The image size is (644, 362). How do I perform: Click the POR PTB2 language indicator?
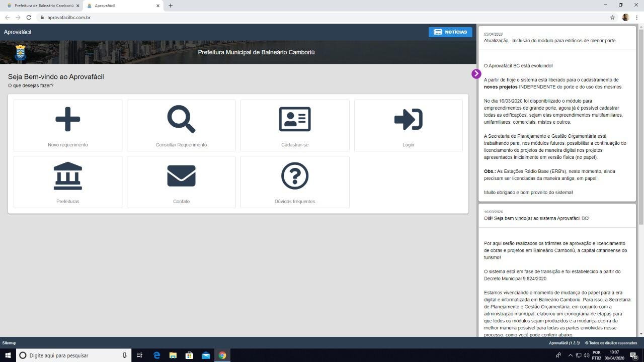[x=596, y=355]
